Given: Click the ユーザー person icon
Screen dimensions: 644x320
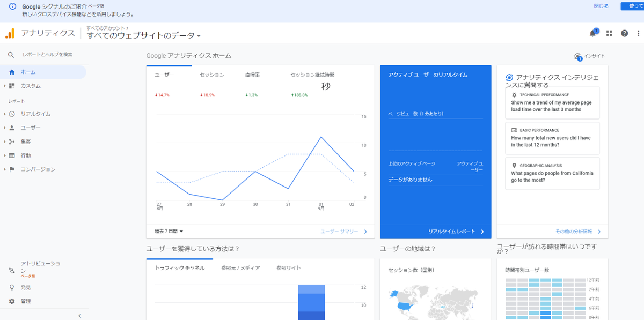Looking at the screenshot, I should [12, 128].
